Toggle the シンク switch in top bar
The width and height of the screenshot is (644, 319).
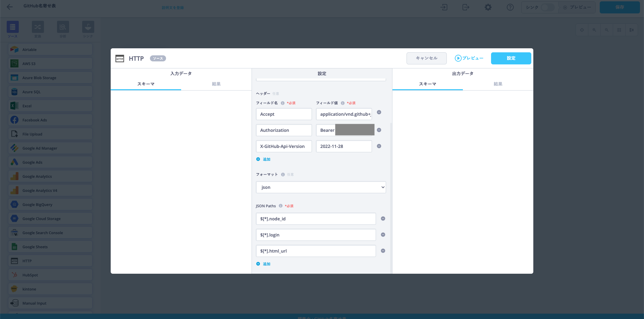point(547,7)
